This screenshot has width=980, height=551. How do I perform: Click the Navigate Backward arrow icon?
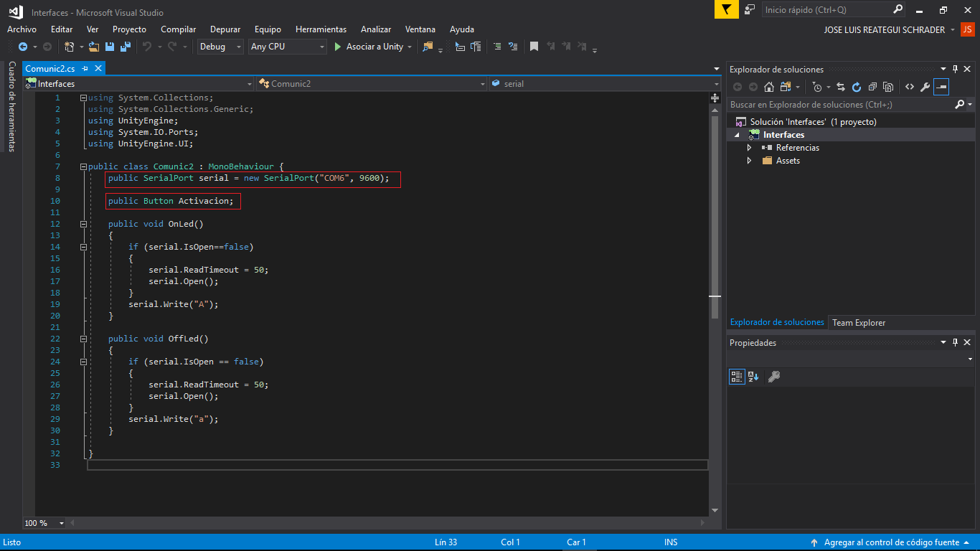(23, 47)
